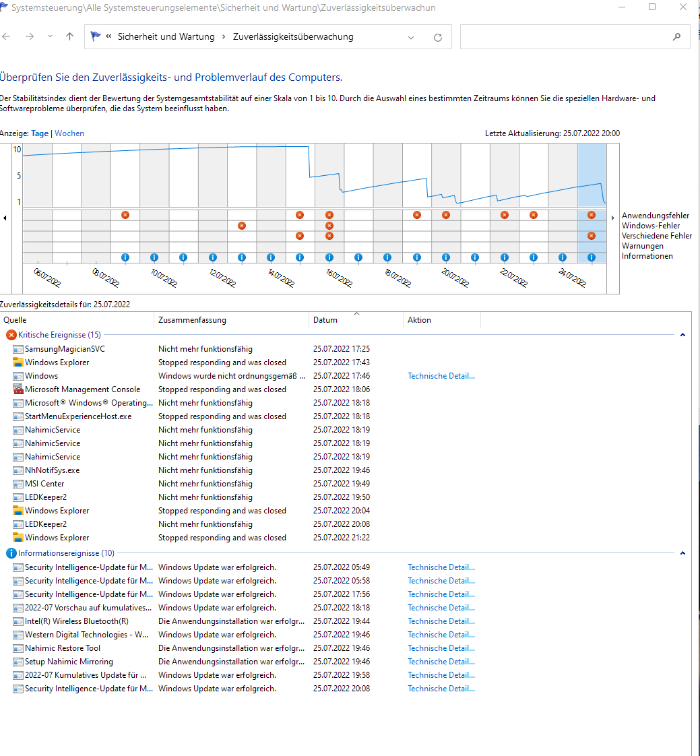The height and width of the screenshot is (756, 700).
Task: Select the Verschiedene Fehler icon on 25.07.2022
Action: click(592, 236)
